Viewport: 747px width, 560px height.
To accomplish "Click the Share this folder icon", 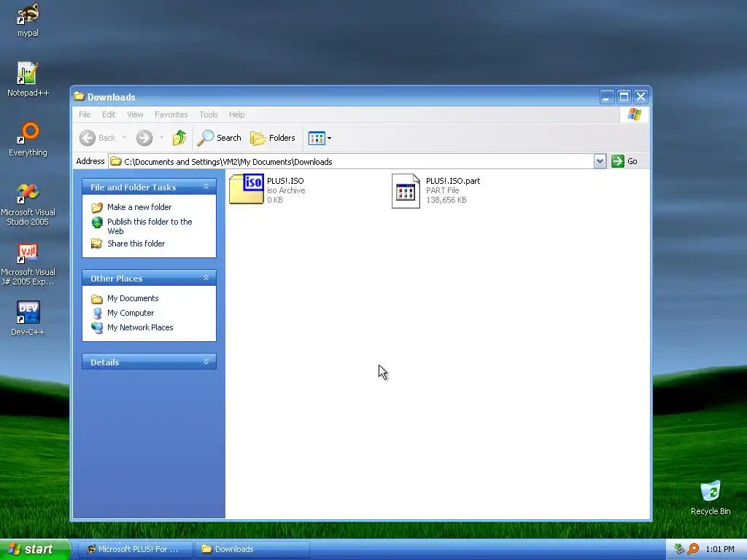I will (97, 244).
